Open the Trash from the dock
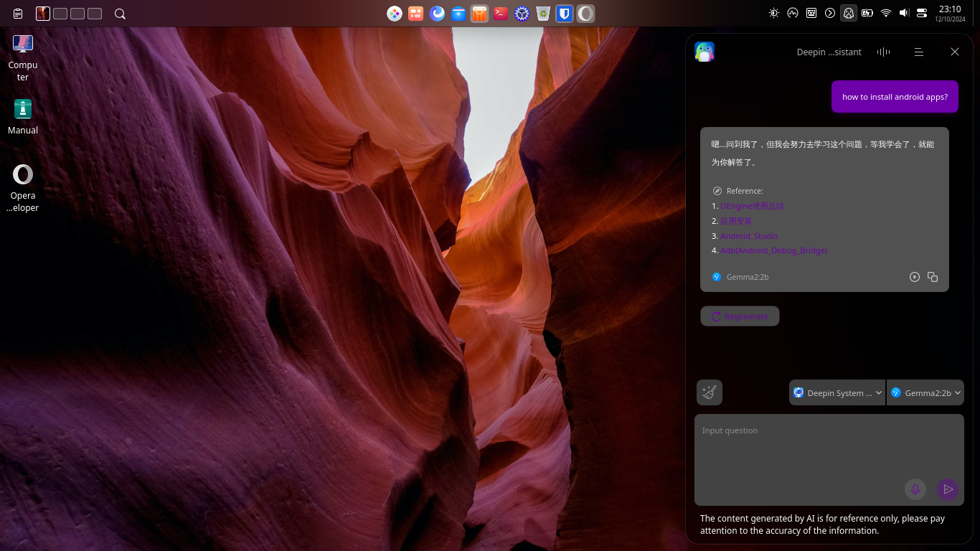 [x=543, y=14]
